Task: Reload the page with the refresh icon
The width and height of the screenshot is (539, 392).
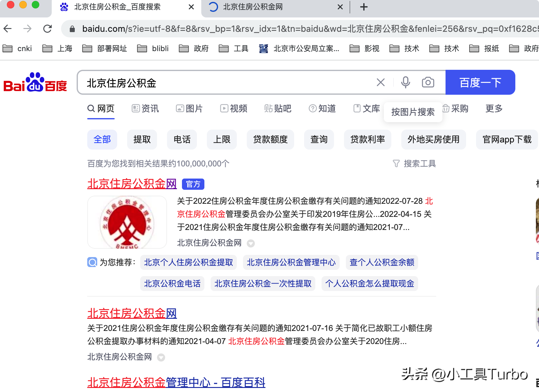Action: pyautogui.click(x=47, y=29)
